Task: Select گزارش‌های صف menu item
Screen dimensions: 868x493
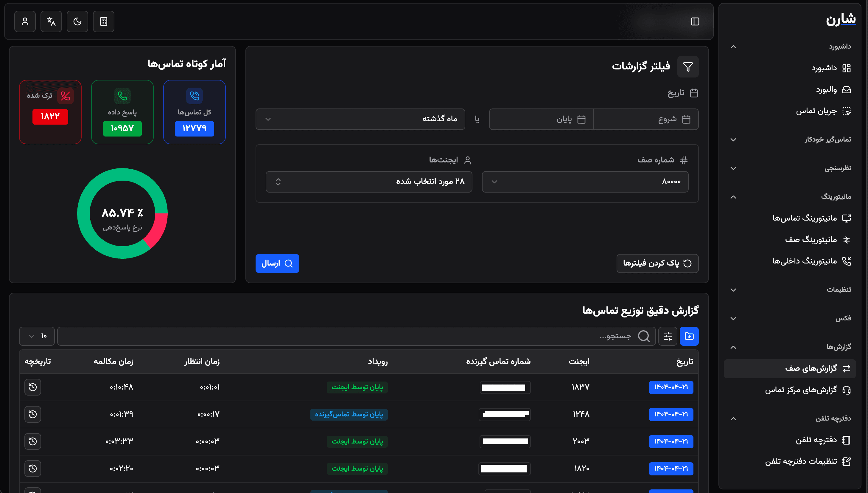Action: 790,368
